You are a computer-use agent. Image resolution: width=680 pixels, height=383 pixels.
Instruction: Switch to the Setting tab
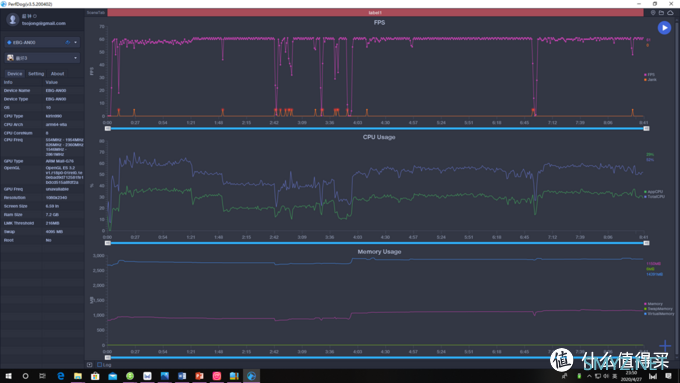pos(36,74)
